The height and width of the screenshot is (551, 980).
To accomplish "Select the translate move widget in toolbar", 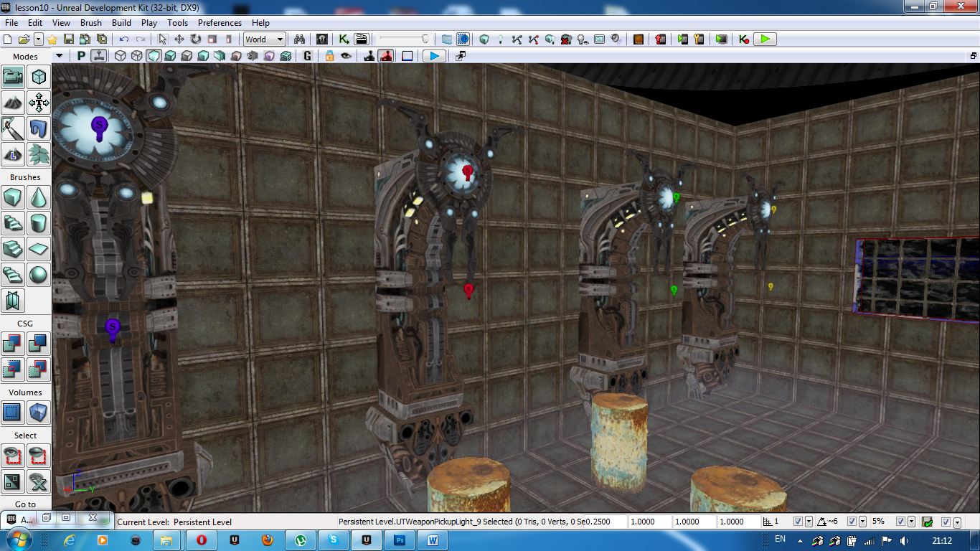I will tap(179, 39).
